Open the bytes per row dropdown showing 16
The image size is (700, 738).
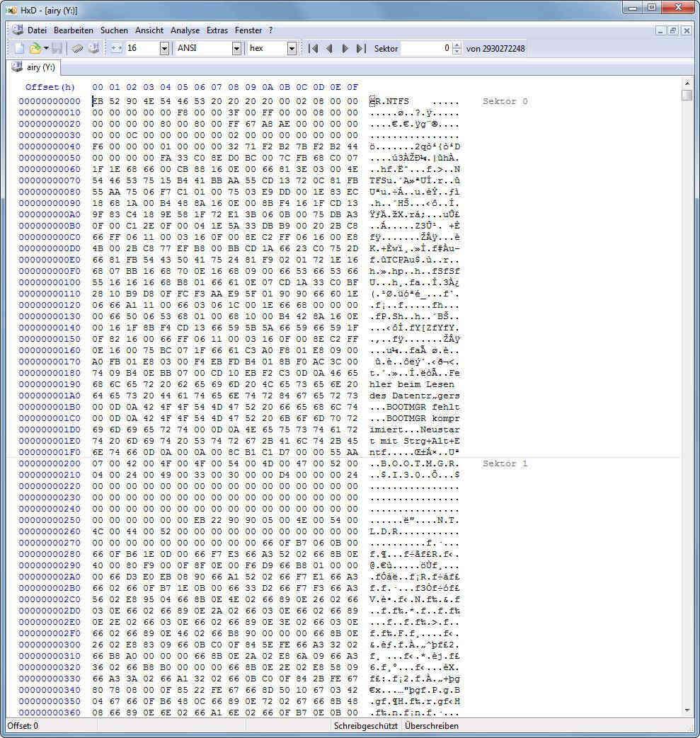point(164,48)
